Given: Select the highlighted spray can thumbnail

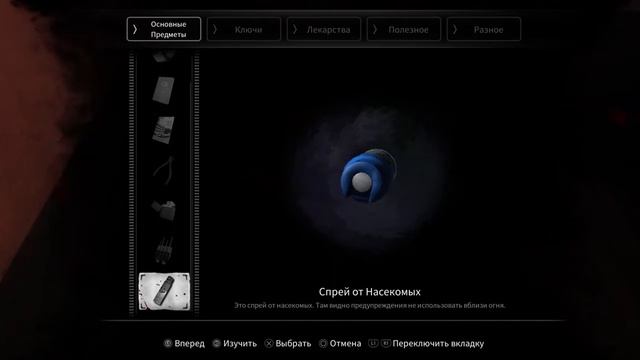Looking at the screenshot, I should (x=164, y=291).
